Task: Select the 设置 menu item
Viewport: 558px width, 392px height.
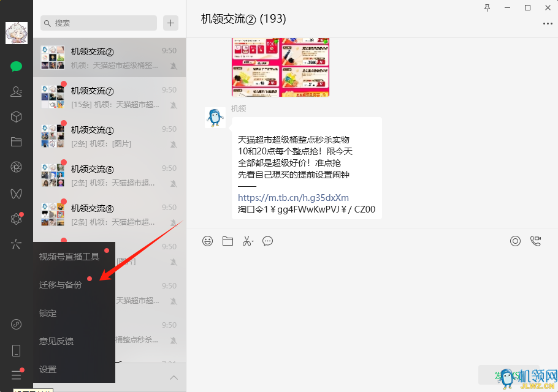Action: click(74, 369)
